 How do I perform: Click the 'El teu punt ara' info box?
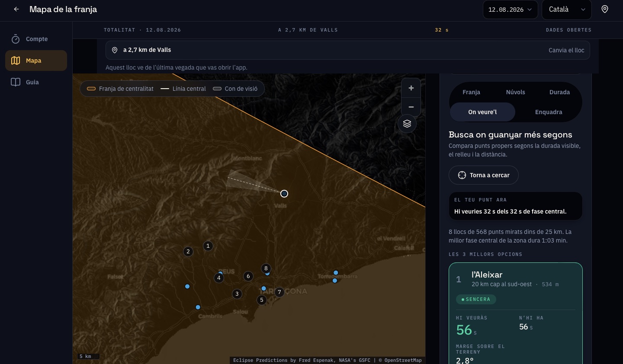click(515, 206)
